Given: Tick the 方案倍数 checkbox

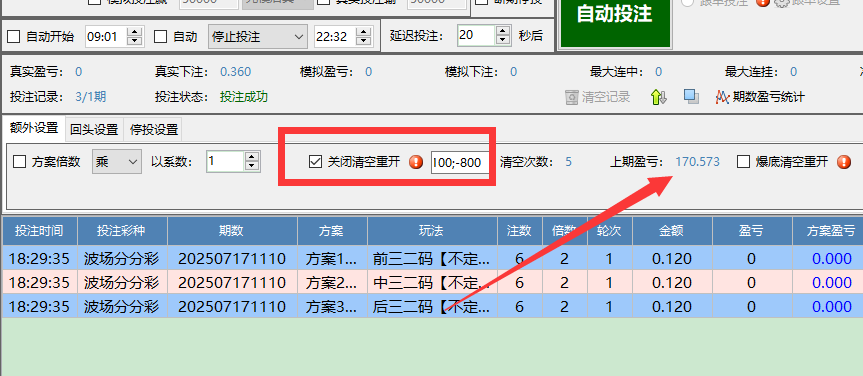Looking at the screenshot, I should click(x=19, y=162).
